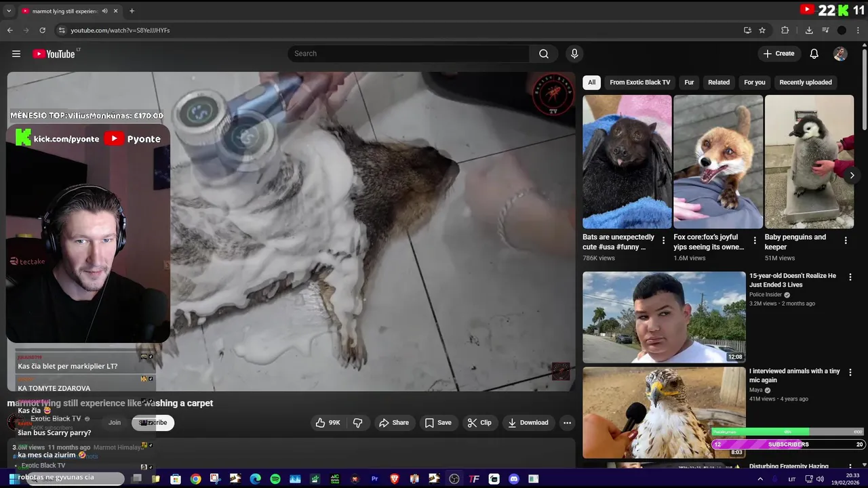Start voice search with microphone icon
Image resolution: width=868 pixels, height=488 pixels.
point(574,54)
